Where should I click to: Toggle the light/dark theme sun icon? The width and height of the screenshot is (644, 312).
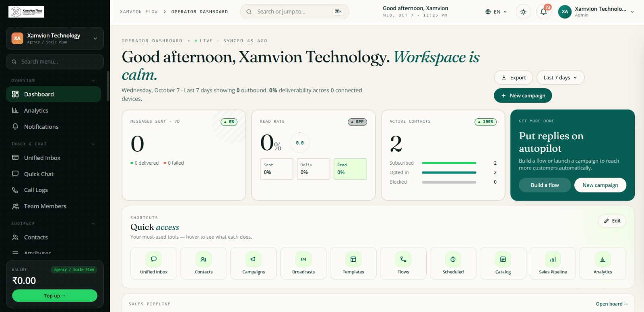tap(523, 12)
